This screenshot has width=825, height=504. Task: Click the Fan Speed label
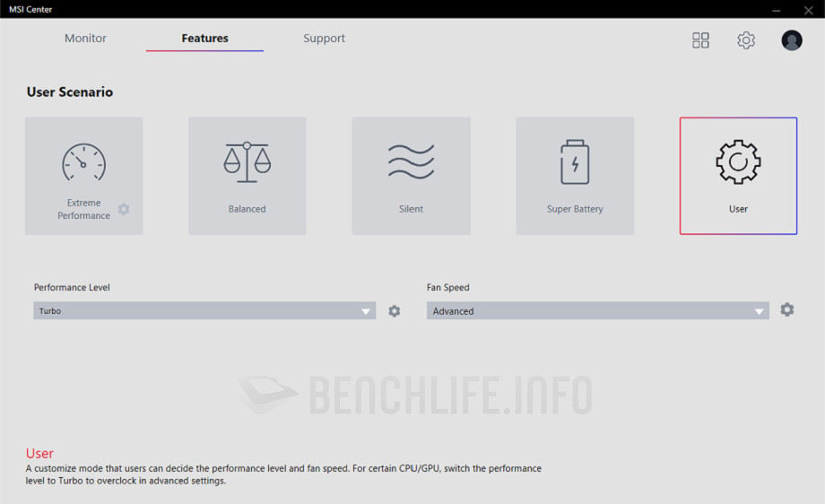tap(447, 287)
